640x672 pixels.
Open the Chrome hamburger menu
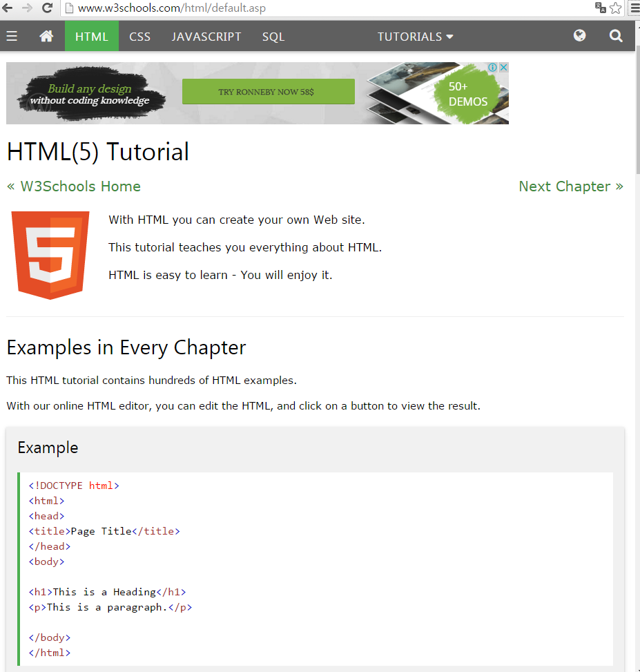click(635, 8)
